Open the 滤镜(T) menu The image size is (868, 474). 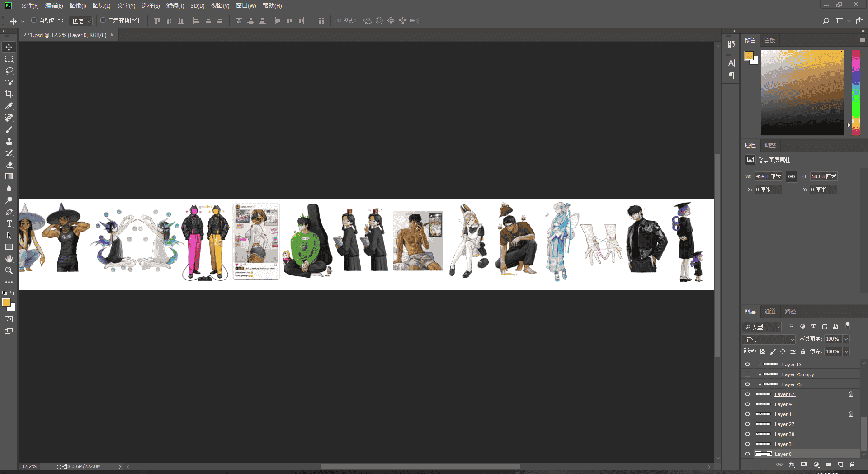pos(175,6)
